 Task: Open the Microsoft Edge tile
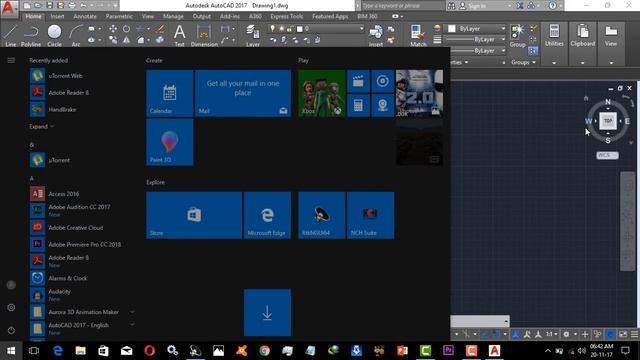tap(267, 215)
